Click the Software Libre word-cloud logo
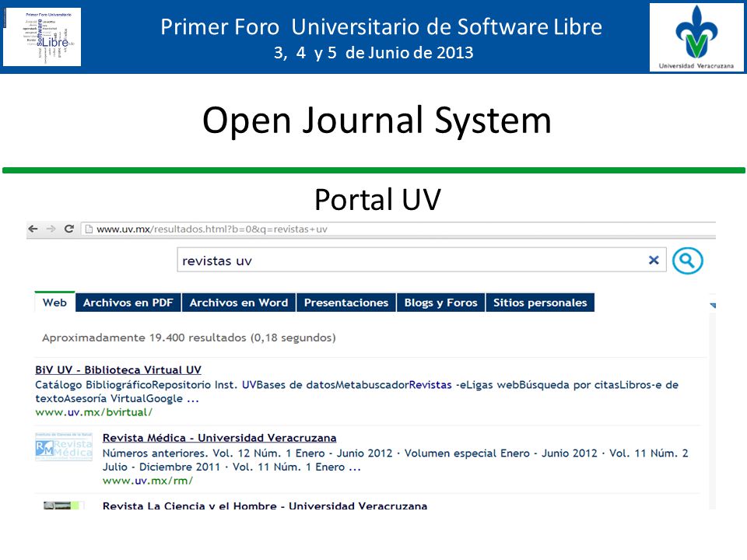The height and width of the screenshot is (560, 747). tap(42, 37)
